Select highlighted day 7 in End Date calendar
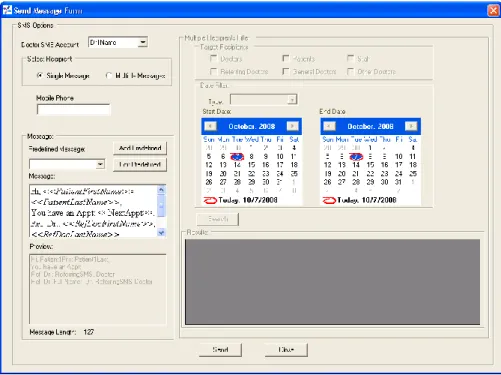Viewport: 501px width, 375px height. 356,156
